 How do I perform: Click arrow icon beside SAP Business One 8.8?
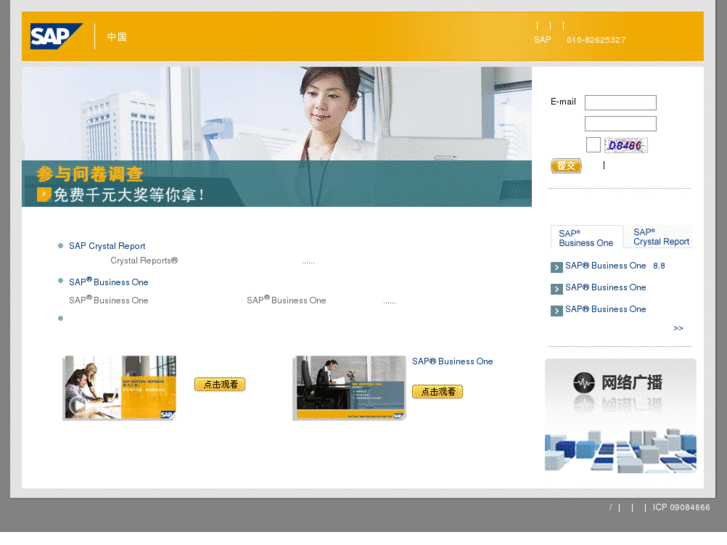click(556, 267)
